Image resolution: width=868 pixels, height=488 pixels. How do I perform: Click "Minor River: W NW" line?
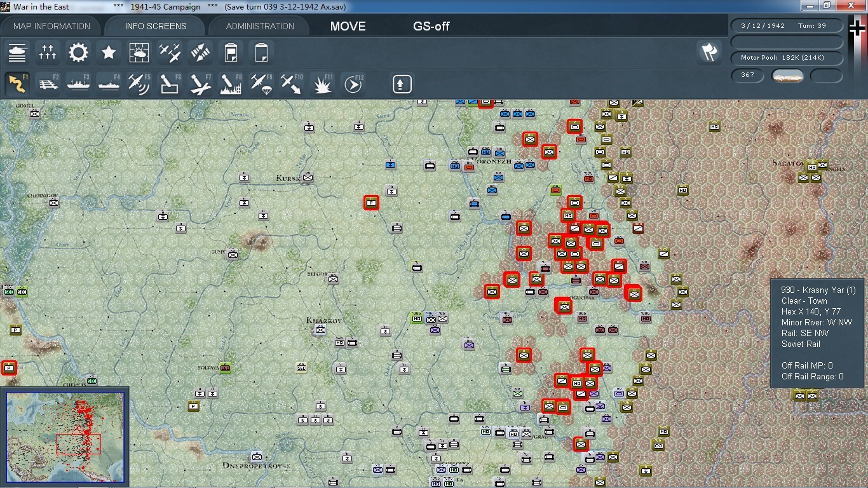(x=817, y=323)
